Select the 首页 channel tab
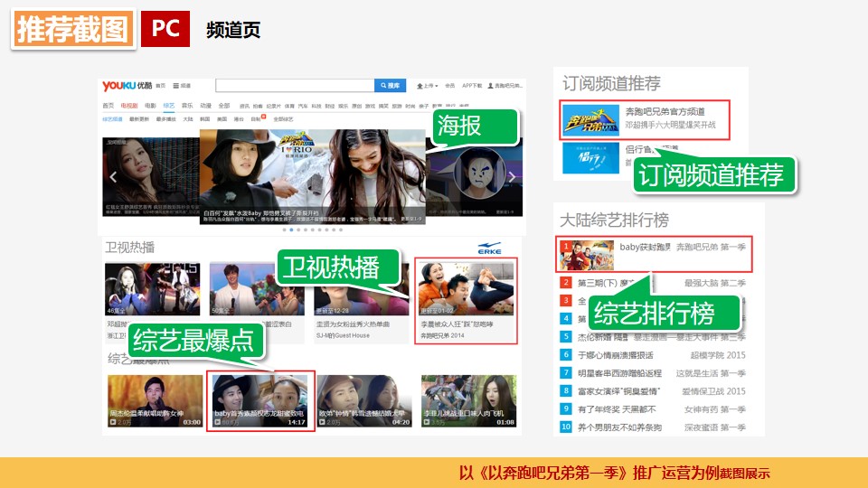 point(108,105)
